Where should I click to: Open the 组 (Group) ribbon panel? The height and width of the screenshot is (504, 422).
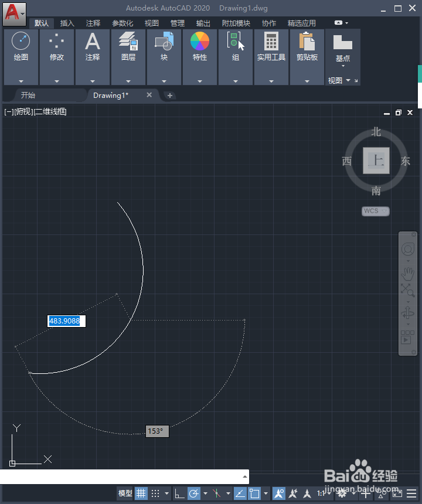point(235,57)
